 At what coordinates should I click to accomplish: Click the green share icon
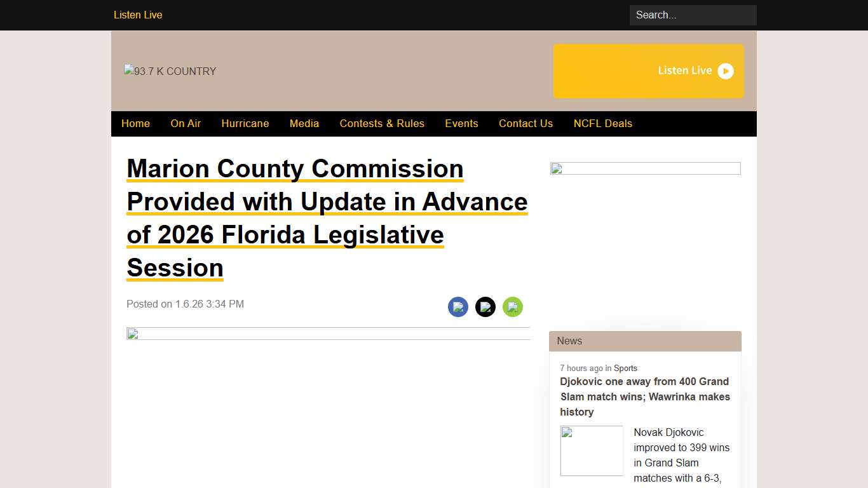click(x=513, y=307)
